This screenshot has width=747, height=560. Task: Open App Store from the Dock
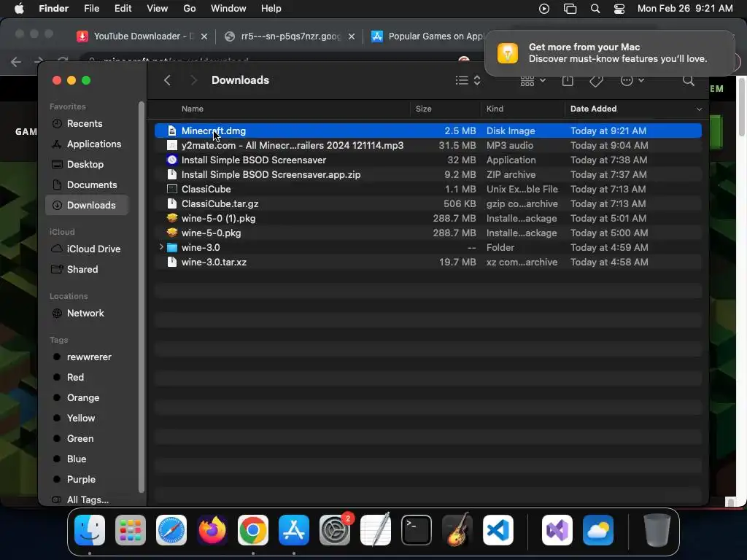294,530
